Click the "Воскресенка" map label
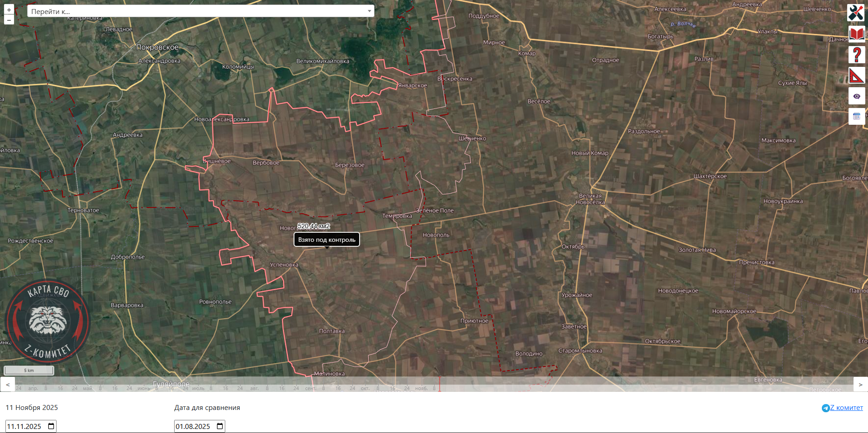868x433 pixels. click(455, 79)
